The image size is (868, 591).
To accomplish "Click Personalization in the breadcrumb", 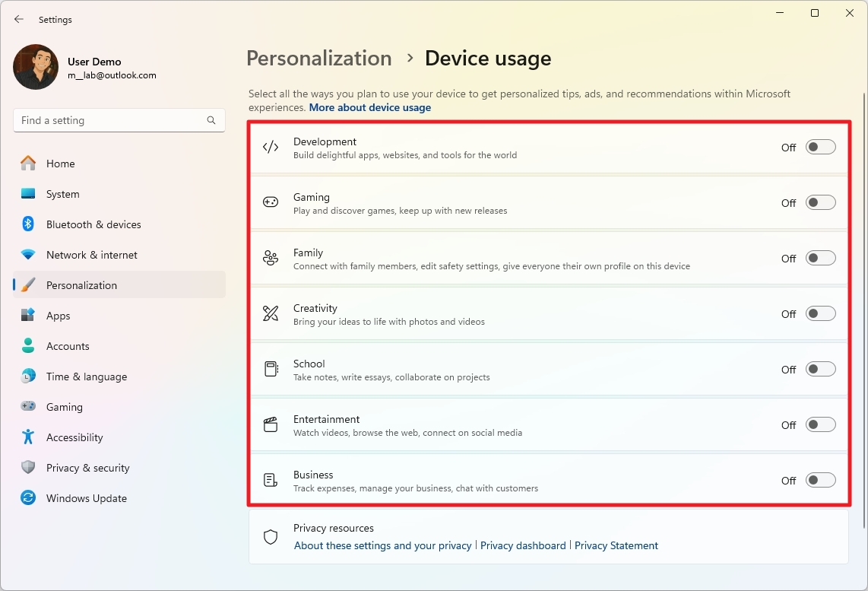I will coord(318,58).
